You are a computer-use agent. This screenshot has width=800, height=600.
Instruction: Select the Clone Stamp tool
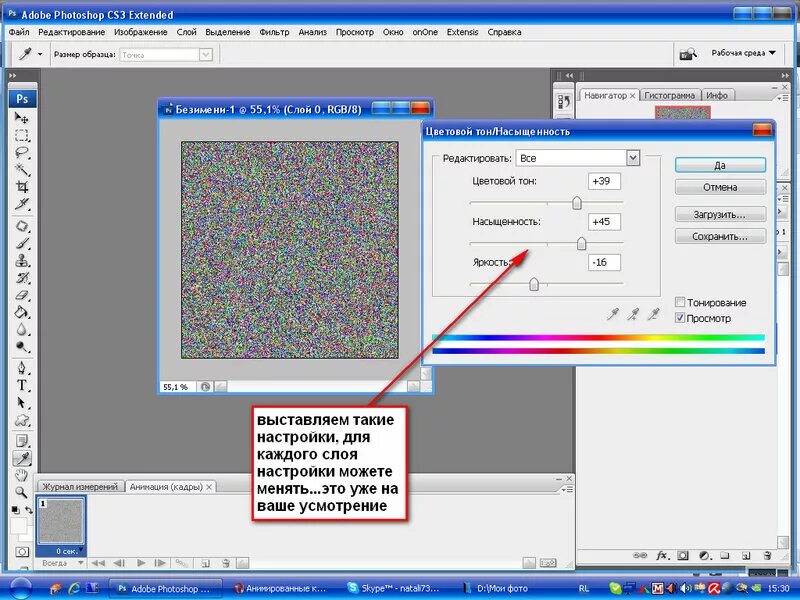21,261
